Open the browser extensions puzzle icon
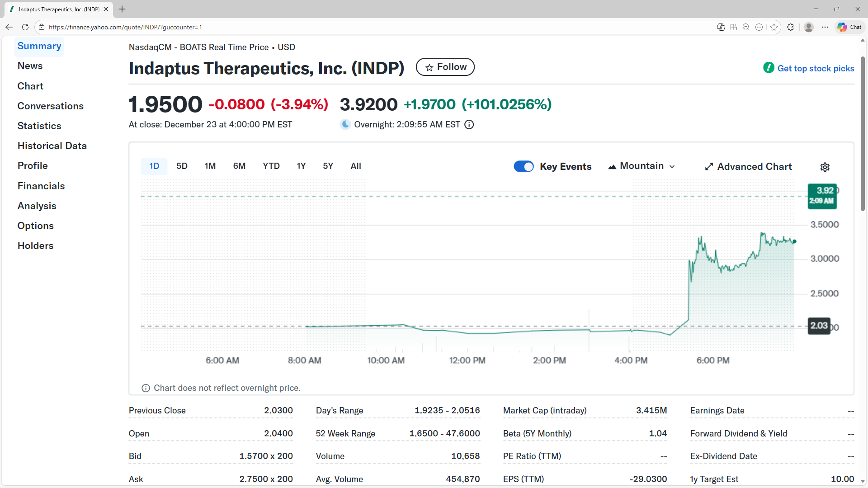The height and width of the screenshot is (488, 868). pyautogui.click(x=791, y=27)
